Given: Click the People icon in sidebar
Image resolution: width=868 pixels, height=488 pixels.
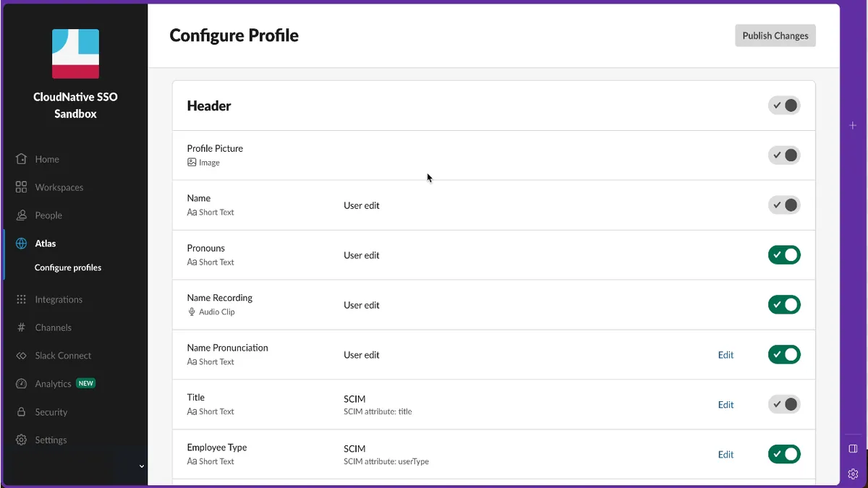Looking at the screenshot, I should point(21,215).
